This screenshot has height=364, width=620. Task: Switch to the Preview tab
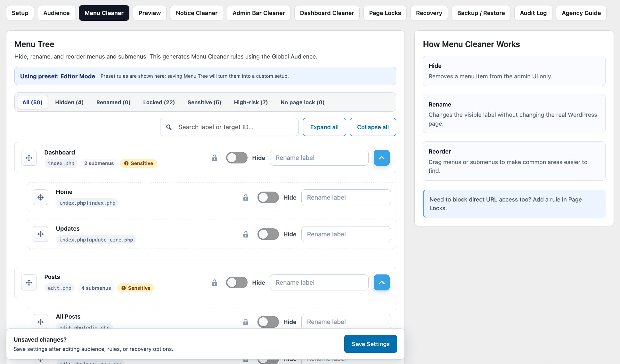tap(150, 13)
